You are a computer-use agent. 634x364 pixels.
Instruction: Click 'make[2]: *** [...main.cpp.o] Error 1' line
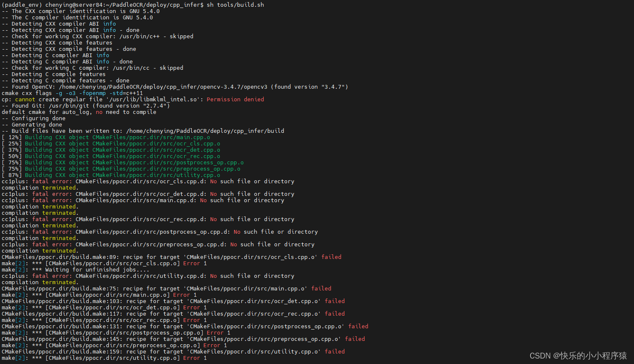99,295
